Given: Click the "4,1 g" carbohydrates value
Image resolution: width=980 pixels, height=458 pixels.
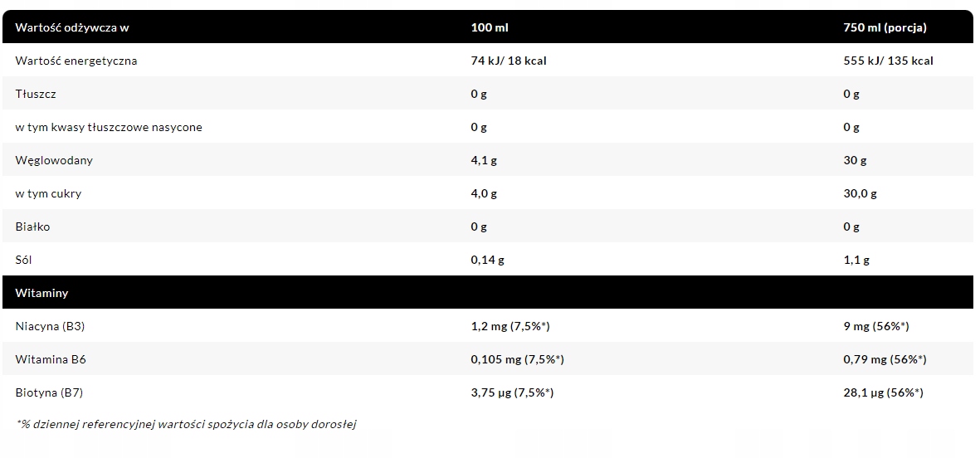Looking at the screenshot, I should point(484,160).
